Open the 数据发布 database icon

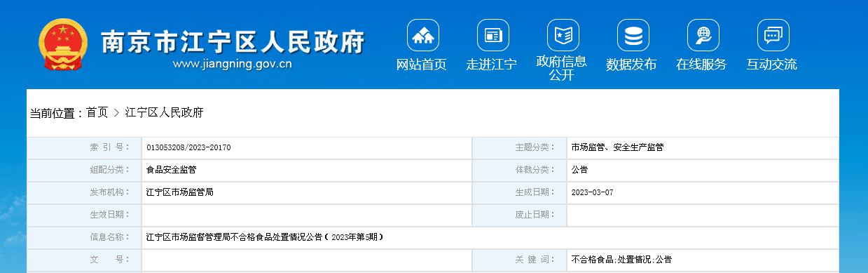633,35
